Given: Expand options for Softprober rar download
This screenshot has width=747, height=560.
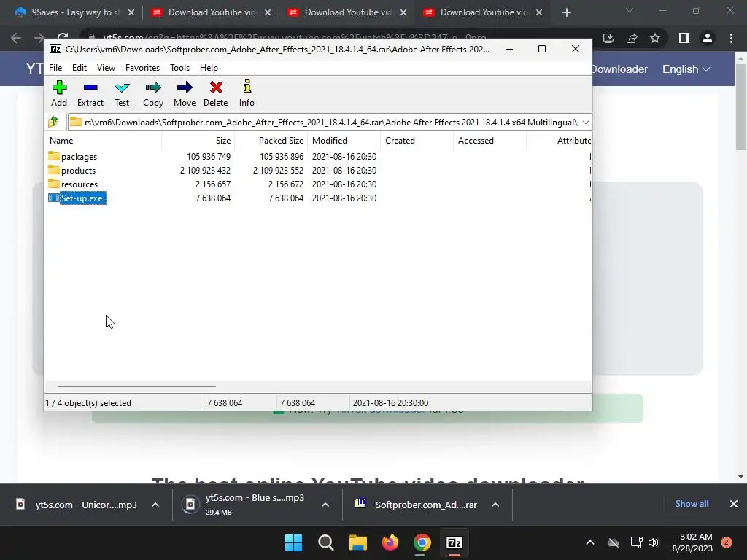Looking at the screenshot, I should (495, 505).
